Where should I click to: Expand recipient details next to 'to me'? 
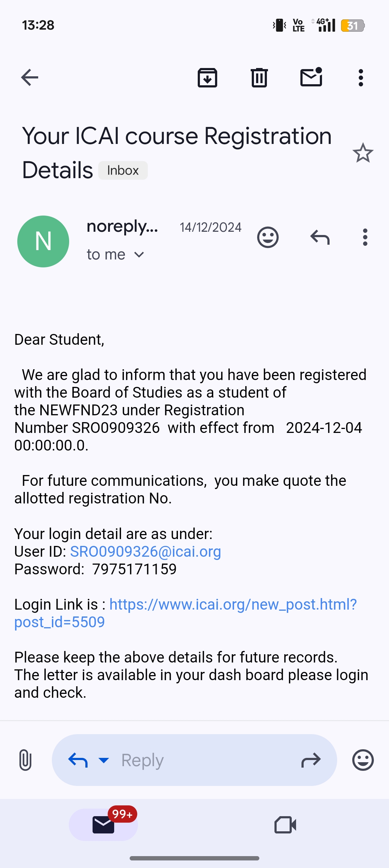[x=139, y=255]
